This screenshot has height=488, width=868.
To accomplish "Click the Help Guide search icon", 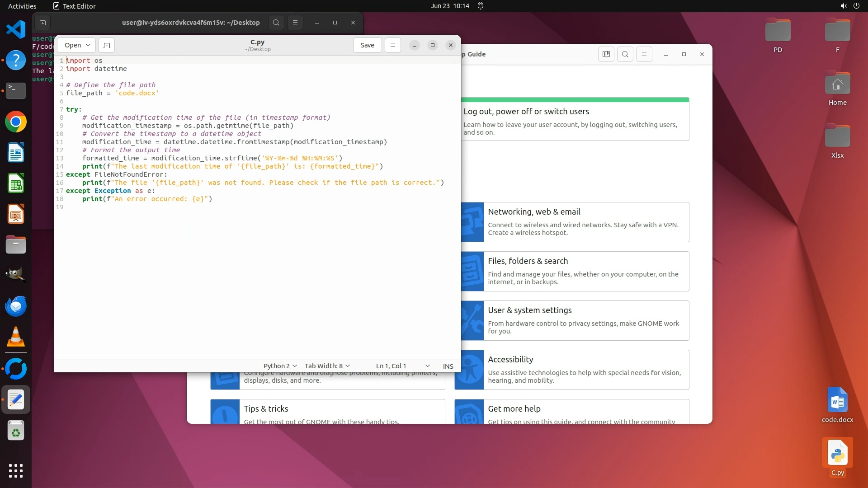I will coord(625,54).
